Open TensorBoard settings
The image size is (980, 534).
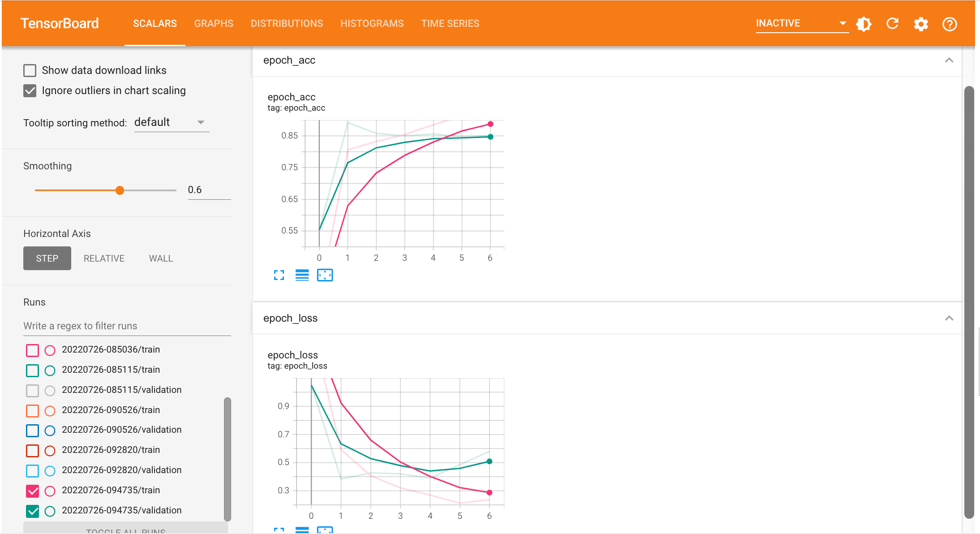(921, 24)
